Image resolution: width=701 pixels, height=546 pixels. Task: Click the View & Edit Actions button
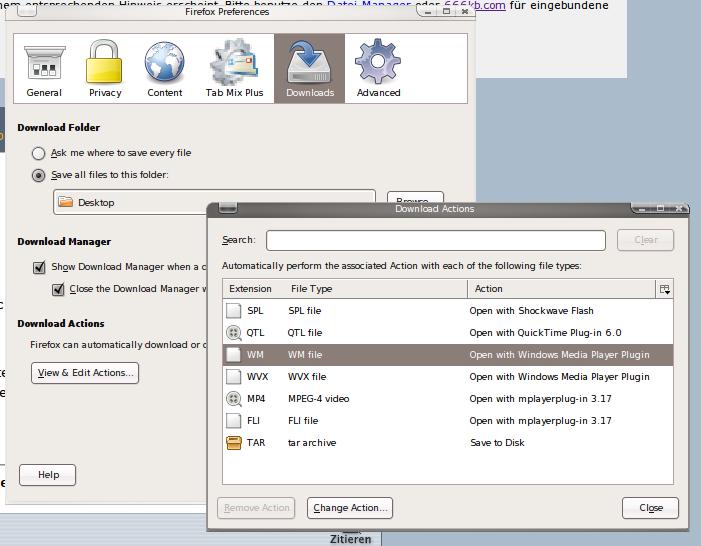click(85, 372)
